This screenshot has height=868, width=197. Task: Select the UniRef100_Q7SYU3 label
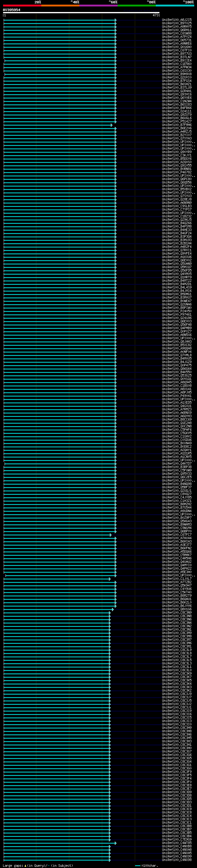(177, 196)
